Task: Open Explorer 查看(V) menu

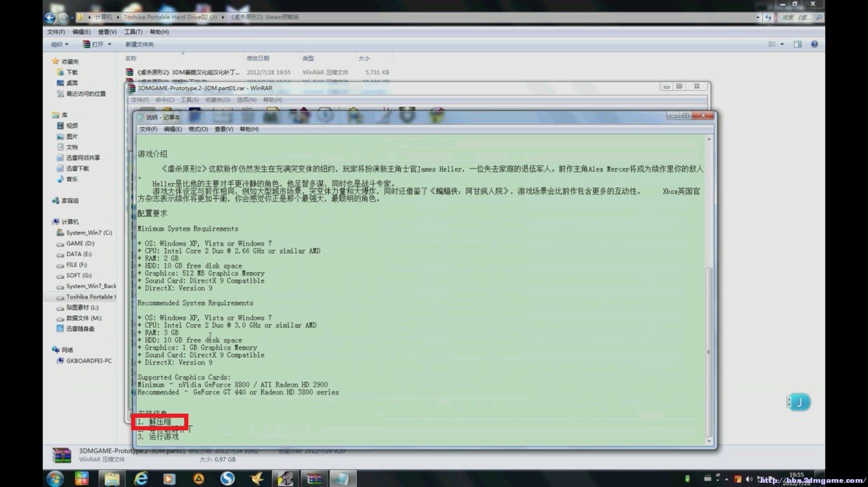Action: pos(107,32)
